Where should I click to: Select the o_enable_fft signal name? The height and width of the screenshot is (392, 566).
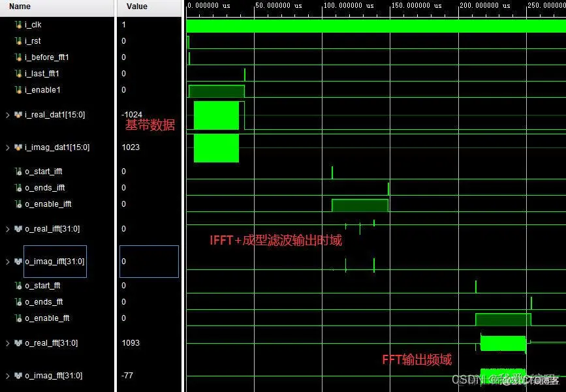47,318
